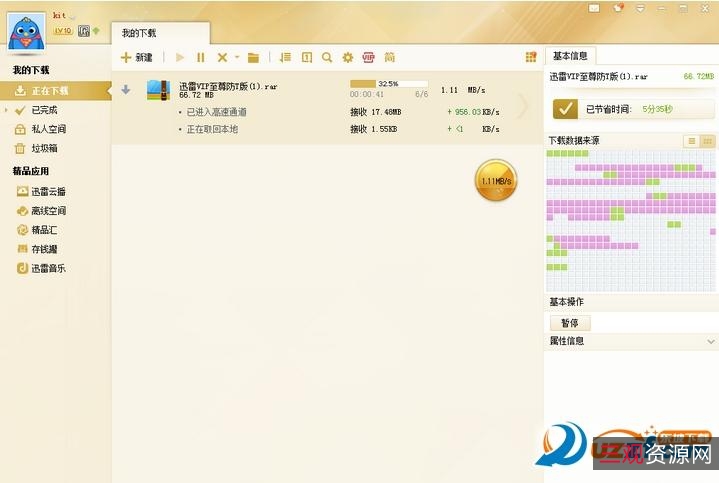This screenshot has width=719, height=483.
Task: Click the 正在取回本地 status line
Action: tap(212, 129)
